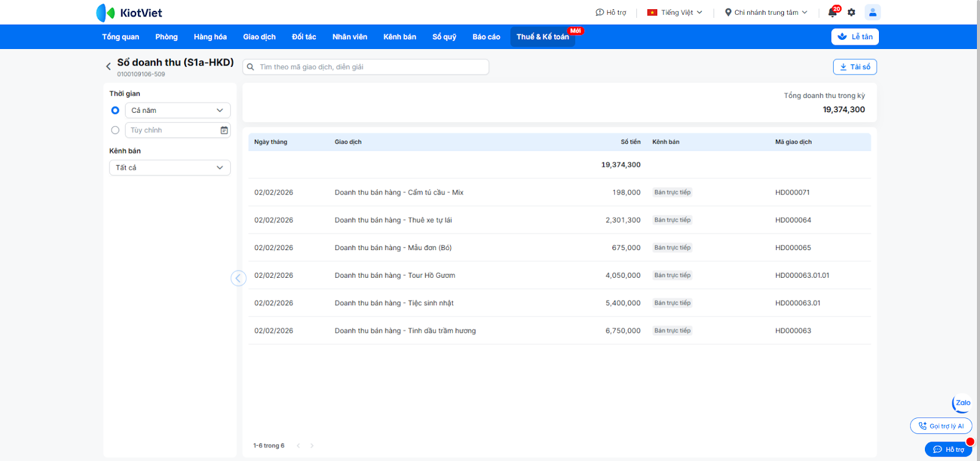Open the Tiếng Việt language dropdown
980x461 pixels.
click(x=675, y=12)
